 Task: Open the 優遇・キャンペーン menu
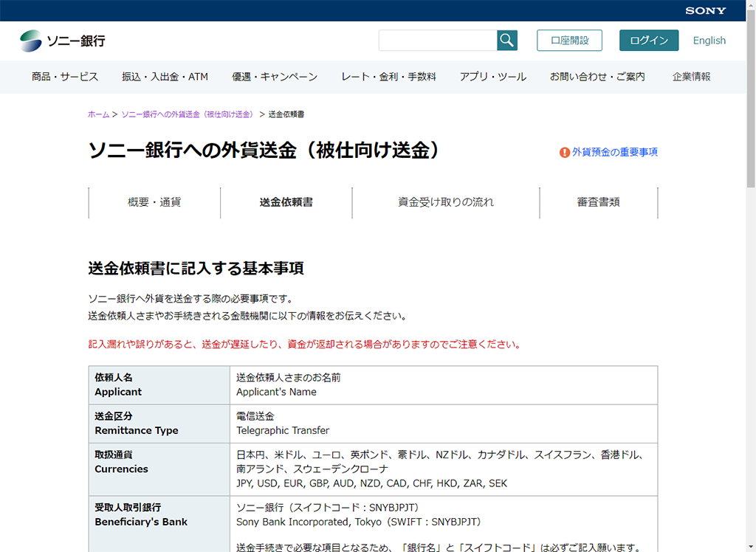275,77
